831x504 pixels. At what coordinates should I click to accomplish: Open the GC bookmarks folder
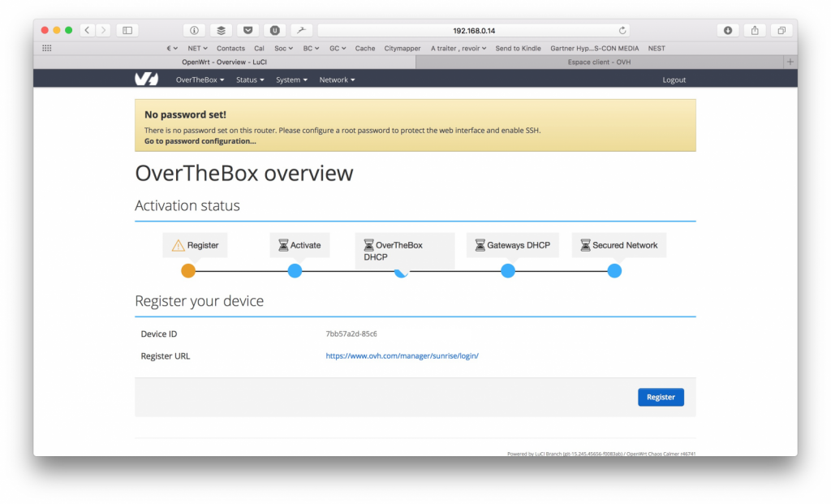pyautogui.click(x=338, y=48)
